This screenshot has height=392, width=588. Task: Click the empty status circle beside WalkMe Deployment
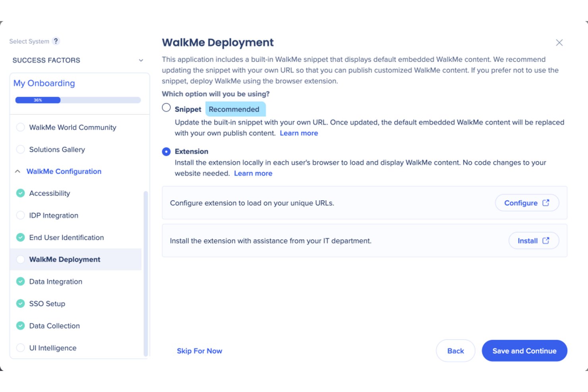(20, 259)
